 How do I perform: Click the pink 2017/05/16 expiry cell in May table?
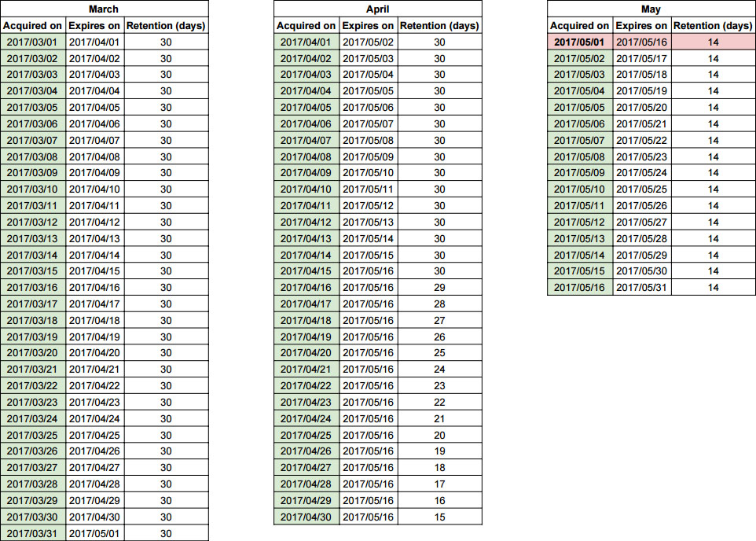641,42
